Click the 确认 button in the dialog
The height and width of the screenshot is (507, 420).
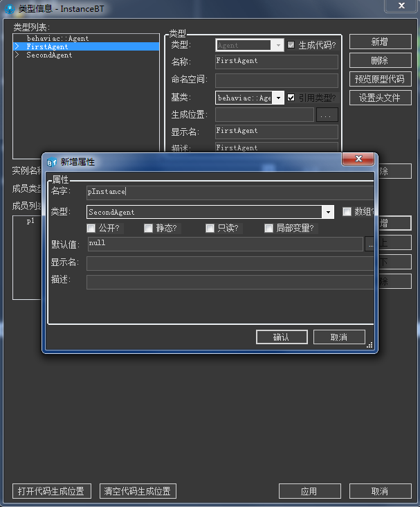[x=281, y=337]
